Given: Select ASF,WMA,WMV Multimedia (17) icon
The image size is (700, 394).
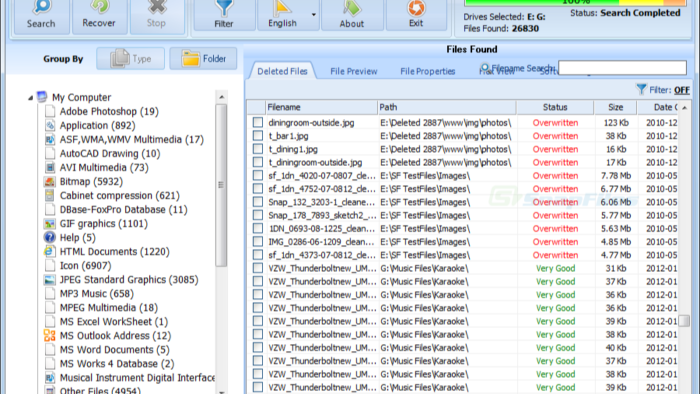Looking at the screenshot, I should click(50, 139).
